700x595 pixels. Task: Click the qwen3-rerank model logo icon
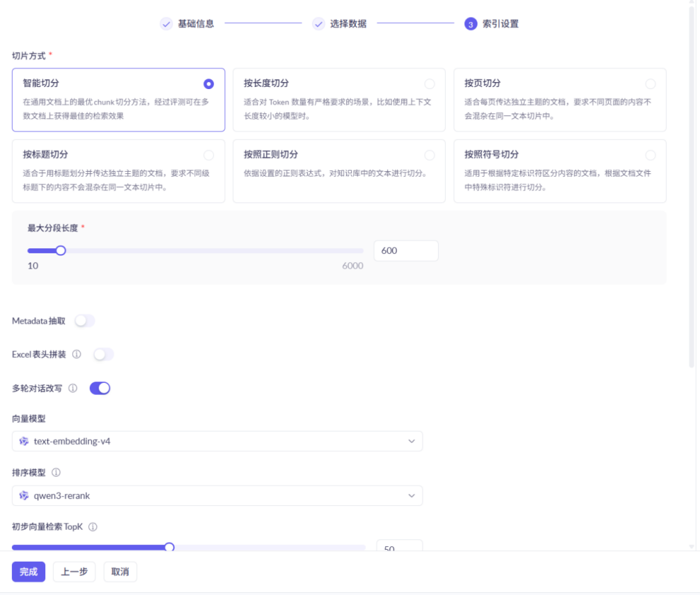(x=24, y=495)
